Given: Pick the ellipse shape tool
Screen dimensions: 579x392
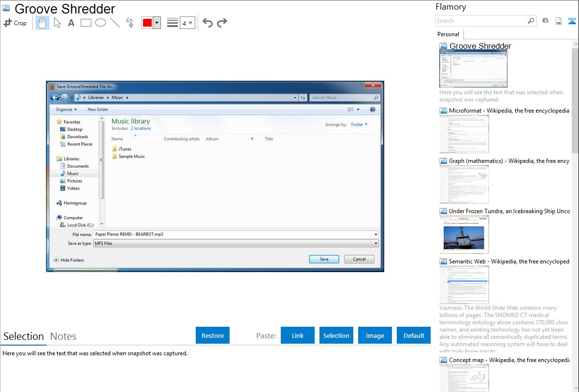Looking at the screenshot, I should coord(101,23).
